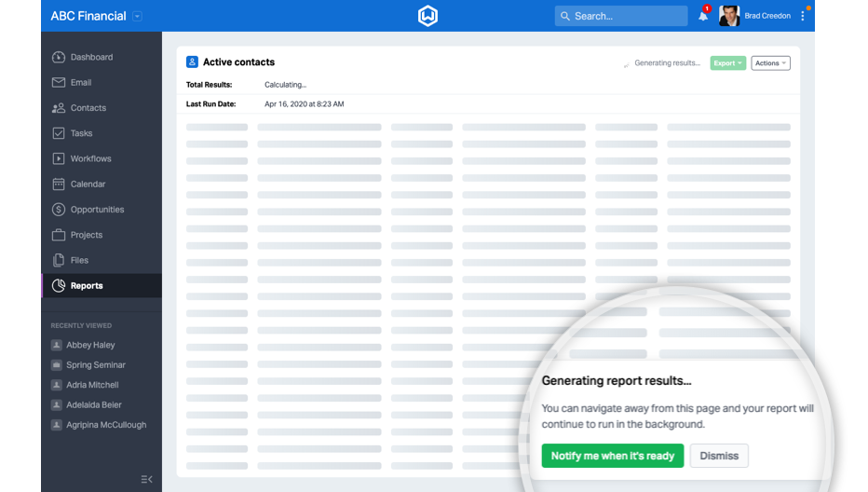The height and width of the screenshot is (492, 868).
Task: Select Reports in the sidebar
Action: 102,285
